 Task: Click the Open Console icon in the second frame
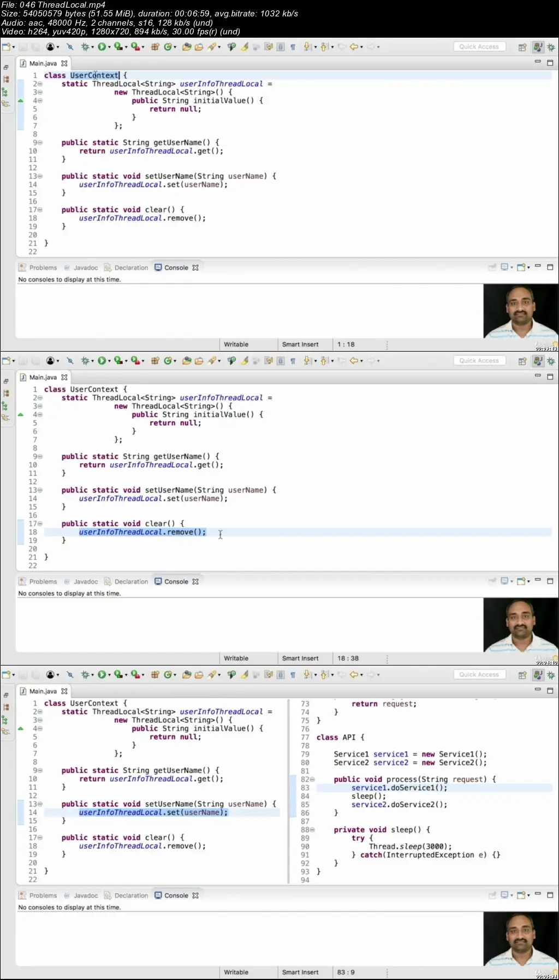click(521, 581)
